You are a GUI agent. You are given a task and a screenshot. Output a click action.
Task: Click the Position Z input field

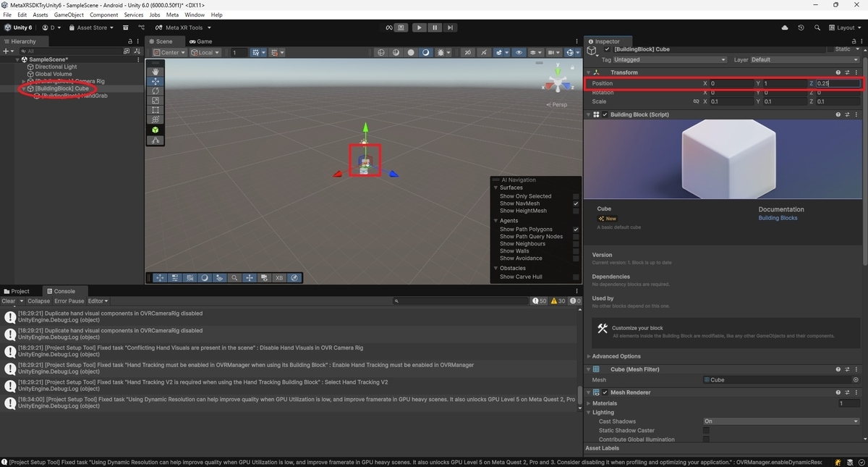tap(838, 83)
